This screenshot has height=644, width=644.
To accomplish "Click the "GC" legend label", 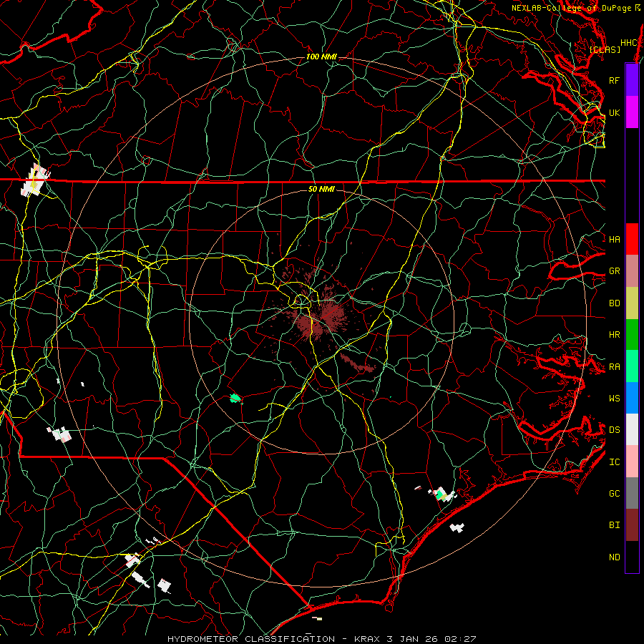I will (x=614, y=494).
